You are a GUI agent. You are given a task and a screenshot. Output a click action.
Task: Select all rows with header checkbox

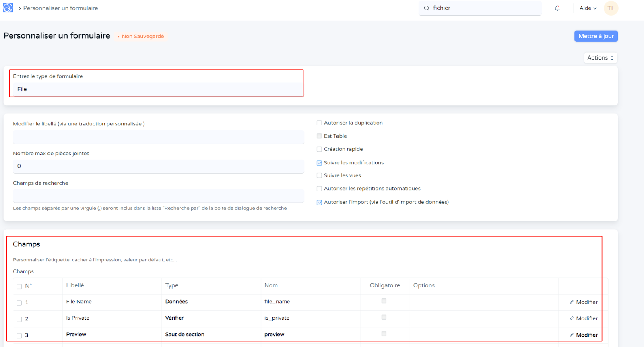tap(19, 286)
